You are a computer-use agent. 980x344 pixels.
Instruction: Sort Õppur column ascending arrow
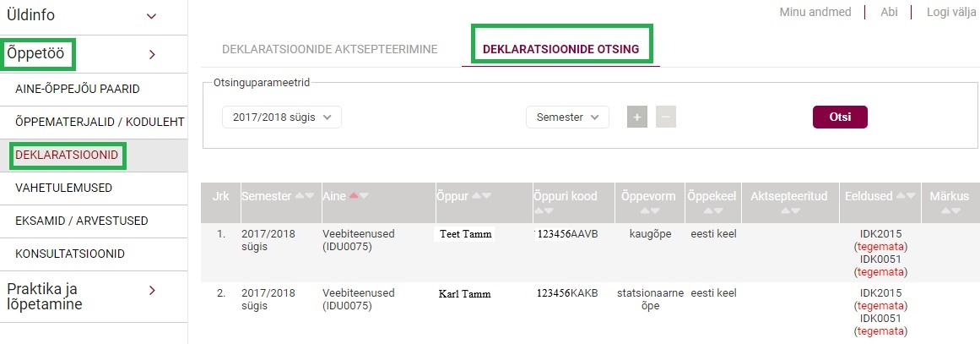[476, 196]
